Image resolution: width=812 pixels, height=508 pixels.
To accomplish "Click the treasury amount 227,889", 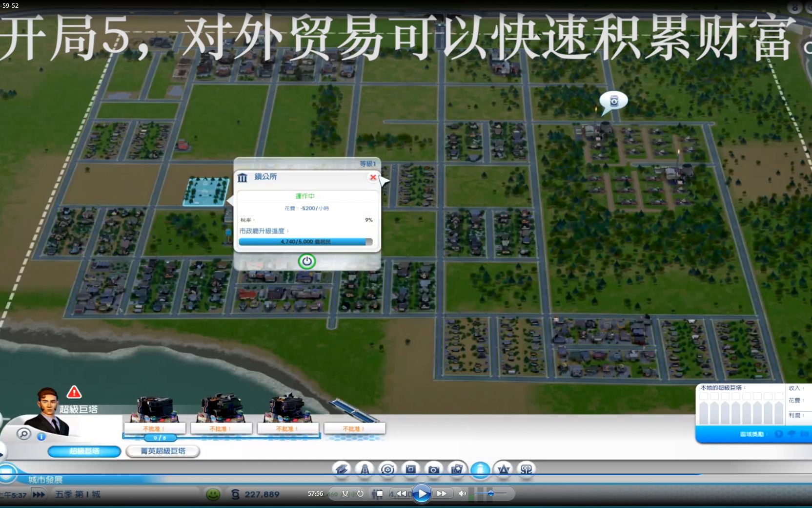I will click(x=262, y=494).
